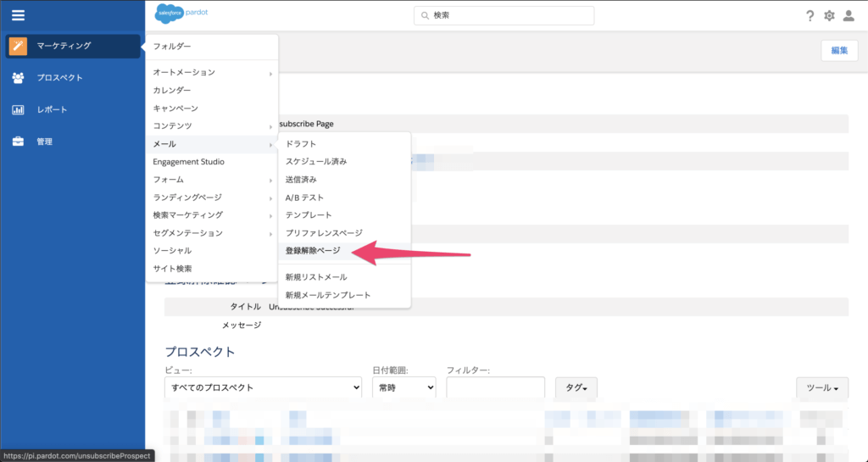Image resolution: width=868 pixels, height=462 pixels.
Task: Open the ツール dropdown button
Action: [x=822, y=388]
